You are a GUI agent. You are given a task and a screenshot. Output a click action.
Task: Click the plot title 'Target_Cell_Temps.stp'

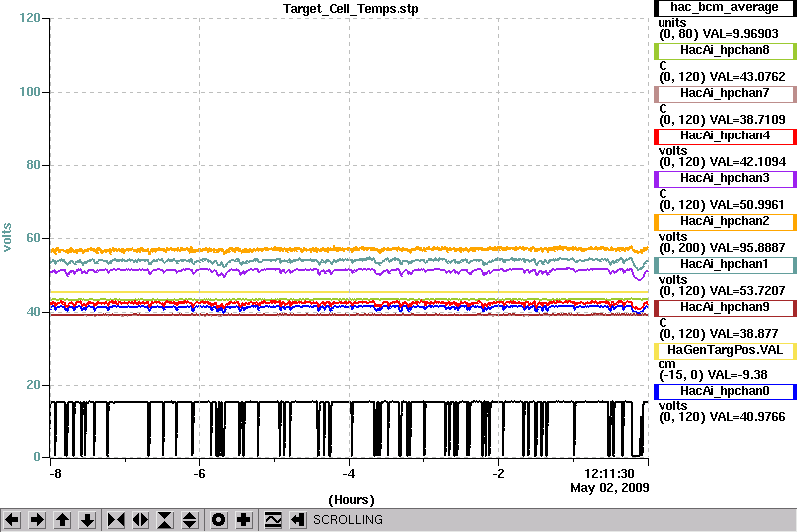coord(351,9)
